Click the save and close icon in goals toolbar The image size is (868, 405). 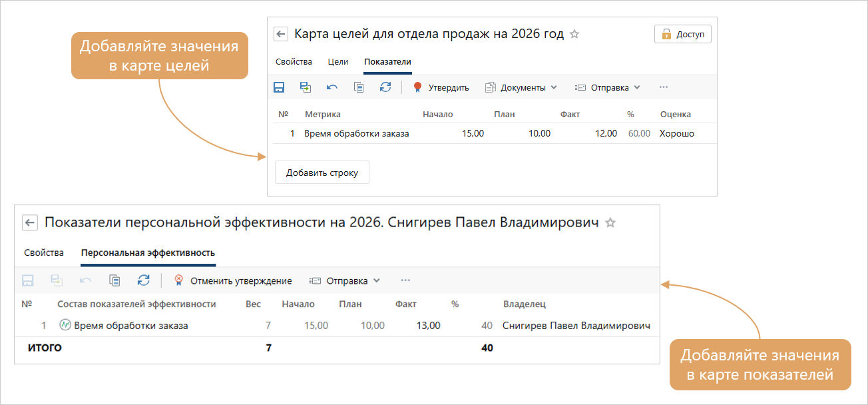(x=306, y=87)
